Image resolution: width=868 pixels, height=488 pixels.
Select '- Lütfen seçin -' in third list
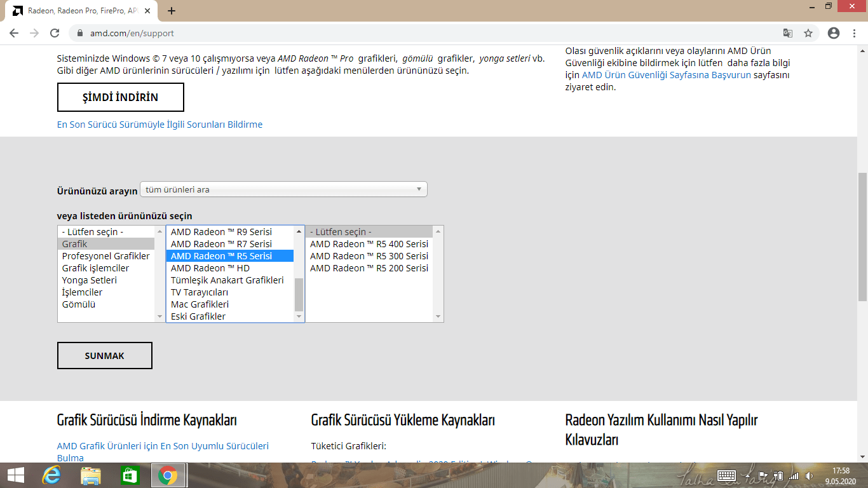(369, 232)
